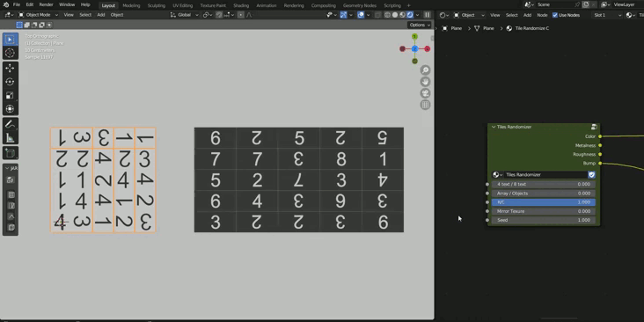Click the grid icon in JAR panel

tap(11, 195)
